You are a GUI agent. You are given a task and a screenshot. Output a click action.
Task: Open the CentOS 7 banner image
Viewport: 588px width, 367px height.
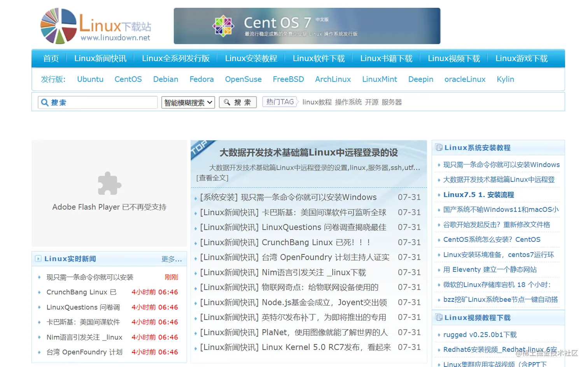point(307,26)
